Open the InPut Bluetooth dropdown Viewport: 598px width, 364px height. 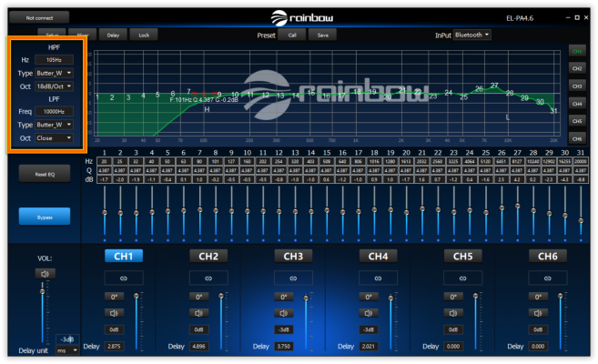[472, 35]
